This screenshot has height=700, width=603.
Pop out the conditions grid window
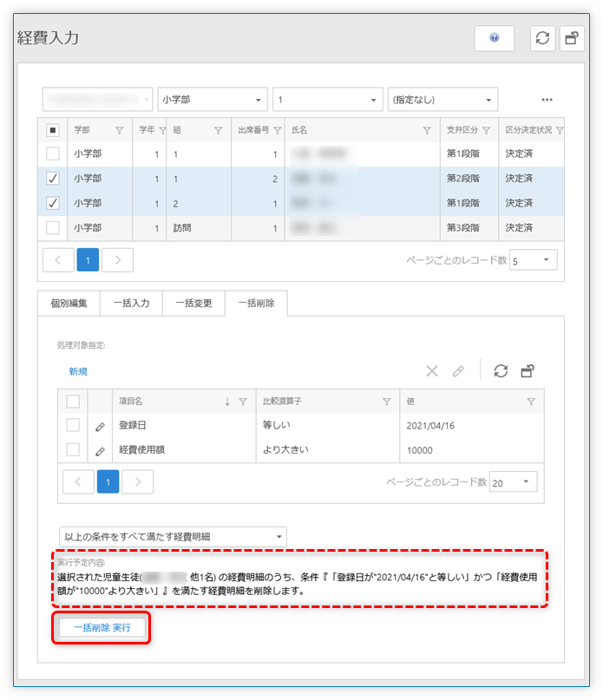tap(528, 371)
